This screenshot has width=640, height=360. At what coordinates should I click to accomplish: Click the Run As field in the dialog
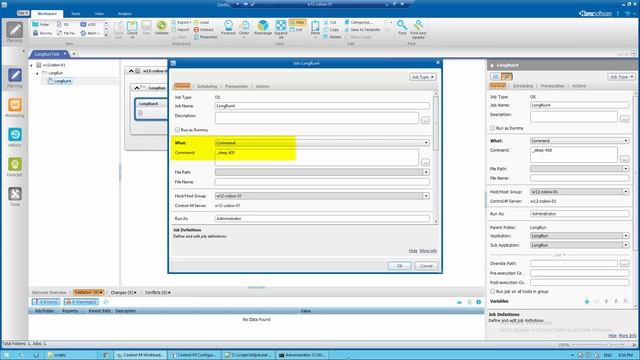[x=322, y=219]
